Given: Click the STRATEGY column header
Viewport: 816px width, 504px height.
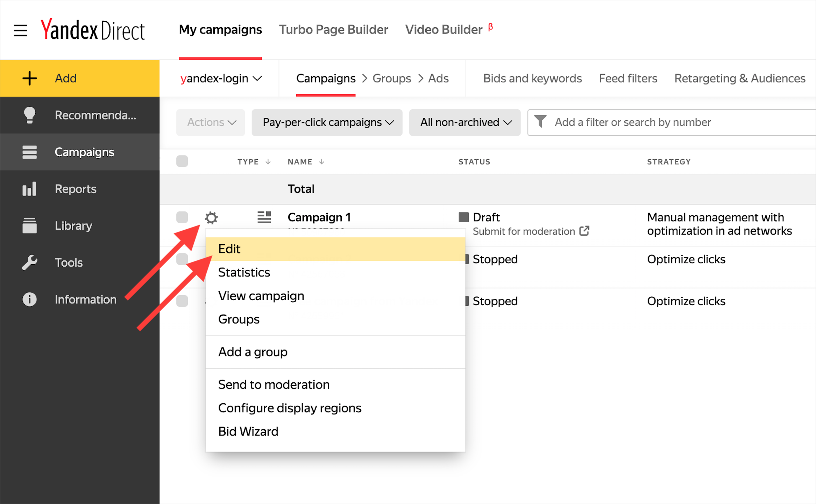Looking at the screenshot, I should tap(669, 161).
